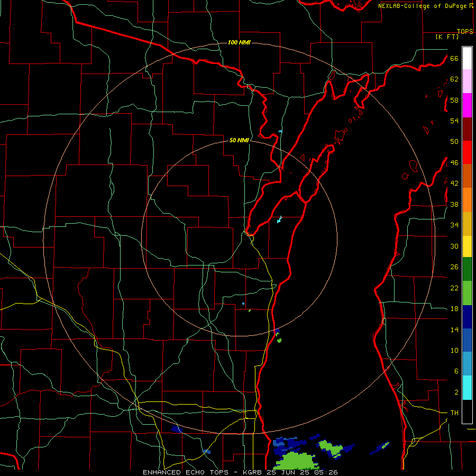The width and height of the screenshot is (476, 476).
Task: Click the legend value 62
Action: (454, 79)
